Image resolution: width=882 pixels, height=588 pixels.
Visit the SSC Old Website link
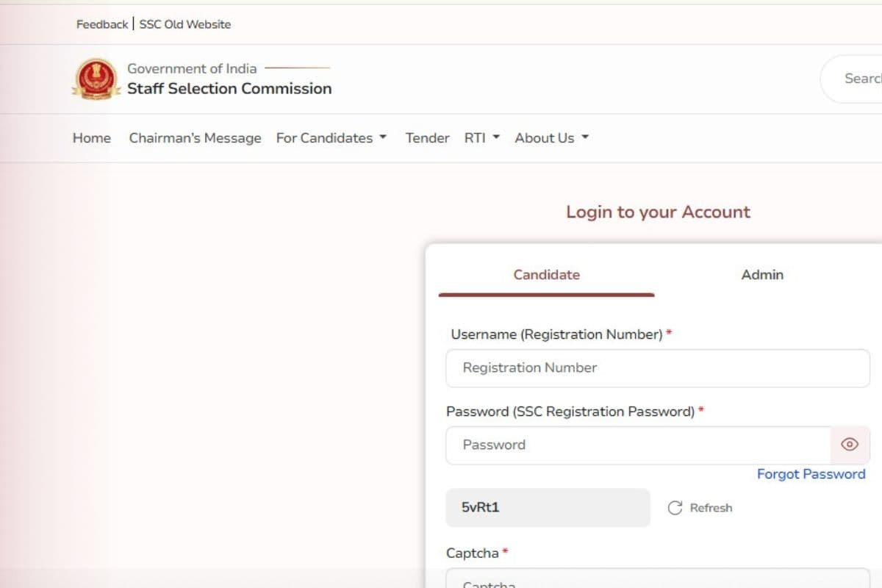coord(185,24)
